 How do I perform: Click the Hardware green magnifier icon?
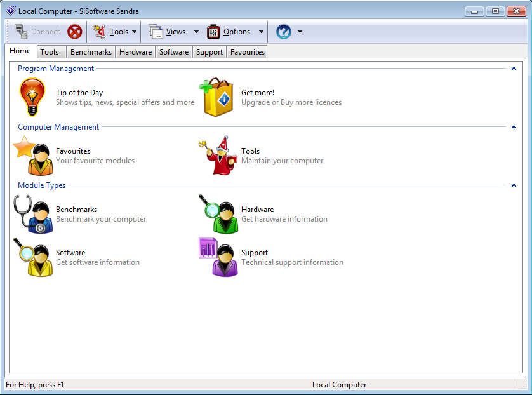218,214
